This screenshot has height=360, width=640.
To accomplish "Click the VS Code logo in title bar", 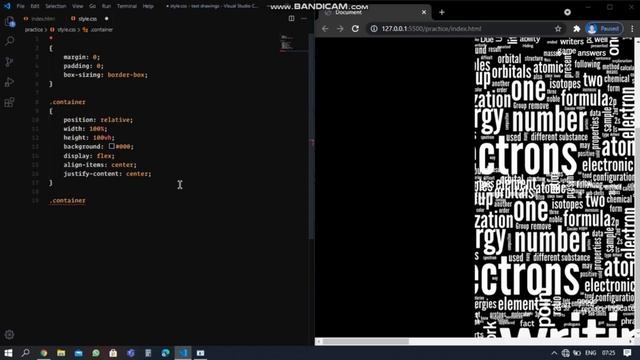I will (x=7, y=6).
